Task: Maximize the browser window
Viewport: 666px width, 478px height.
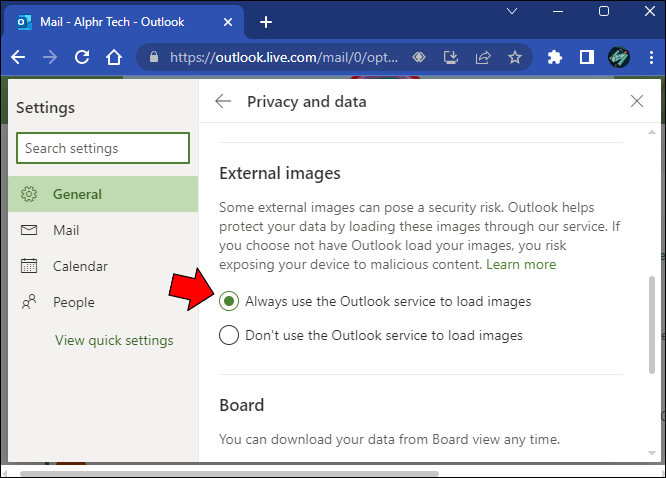Action: [x=604, y=11]
